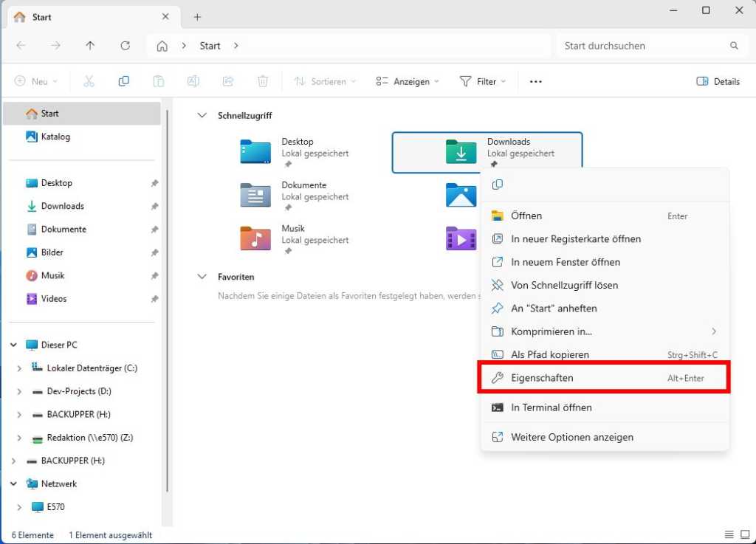The width and height of the screenshot is (756, 544).
Task: Click inside the Start durchsuchen search field
Action: pos(642,46)
